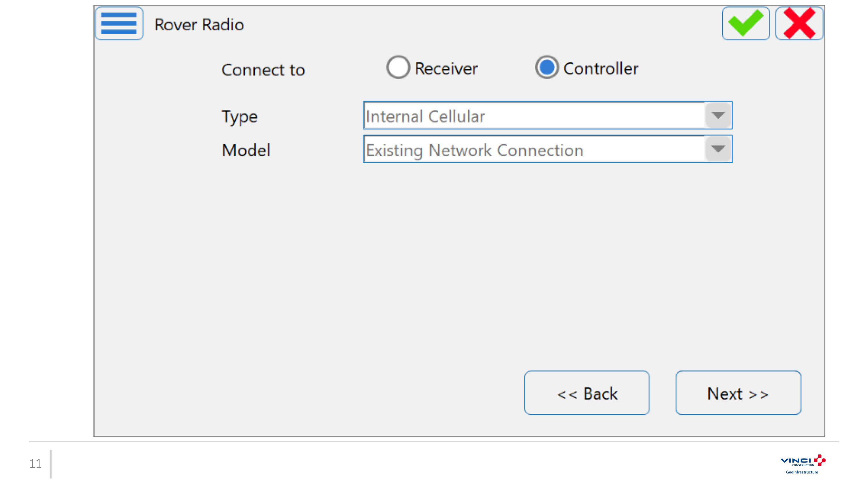The image size is (868, 487).
Task: Click the Connect to label
Action: pos(263,70)
